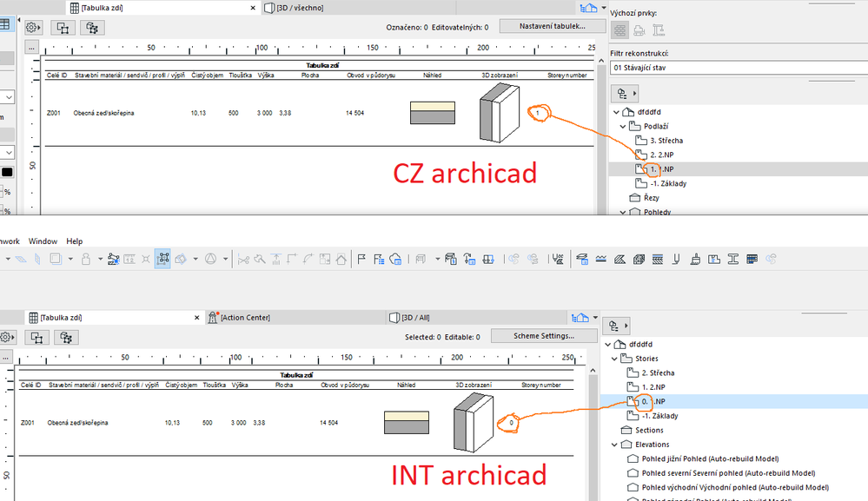Viewport: 868px width, 501px height.
Task: Open the settings gear above the CZ schedule
Action: [31, 27]
